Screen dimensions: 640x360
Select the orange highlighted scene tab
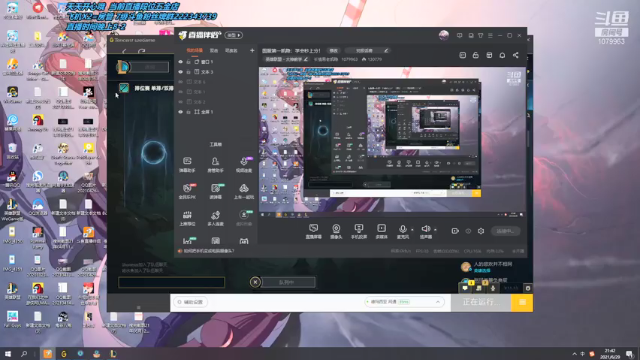(x=194, y=51)
